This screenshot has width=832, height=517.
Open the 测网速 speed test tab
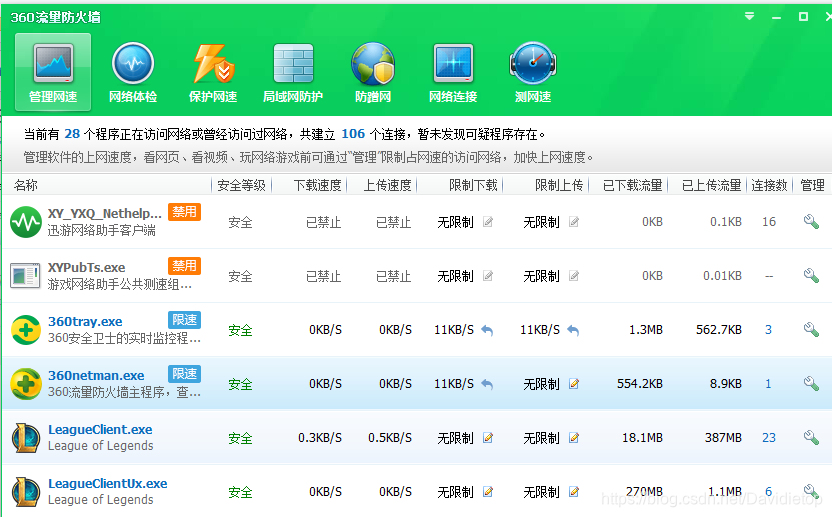tap(533, 72)
